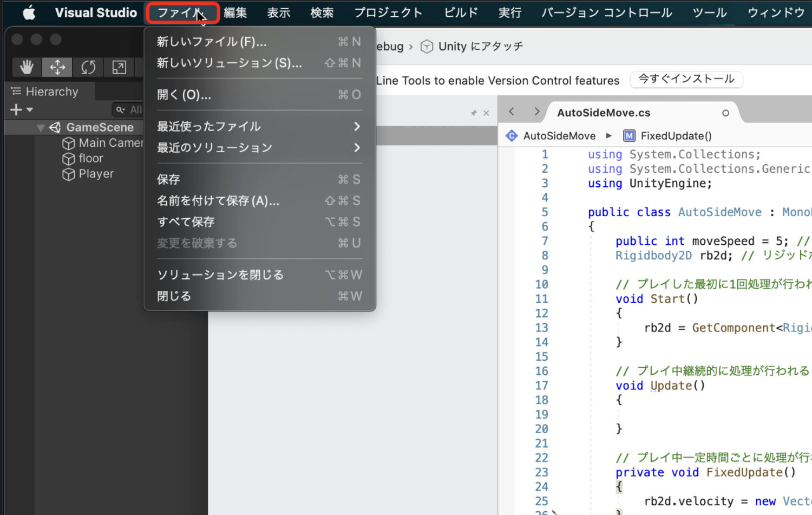Open the FixedUpdate() member breadcrumb

(676, 136)
